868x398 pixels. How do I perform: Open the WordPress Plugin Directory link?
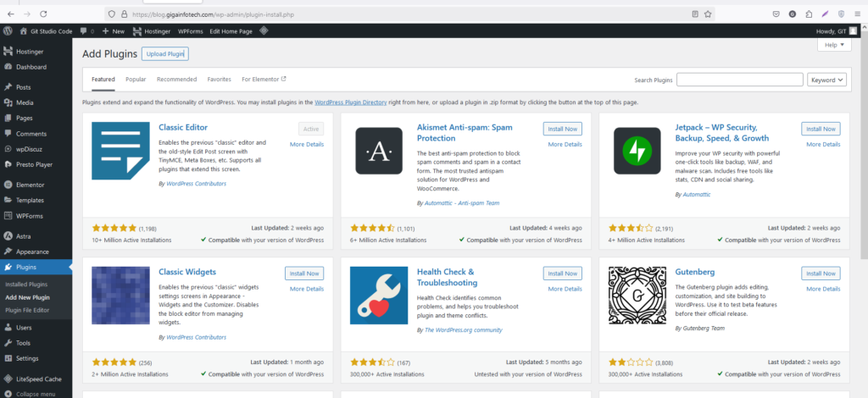pos(350,102)
